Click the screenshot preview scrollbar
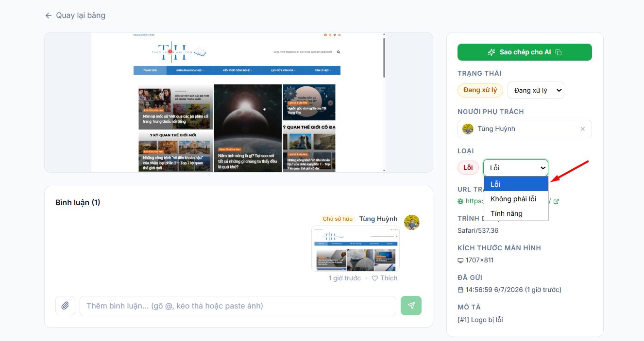Screen dimensions: 644x341 point(384,57)
